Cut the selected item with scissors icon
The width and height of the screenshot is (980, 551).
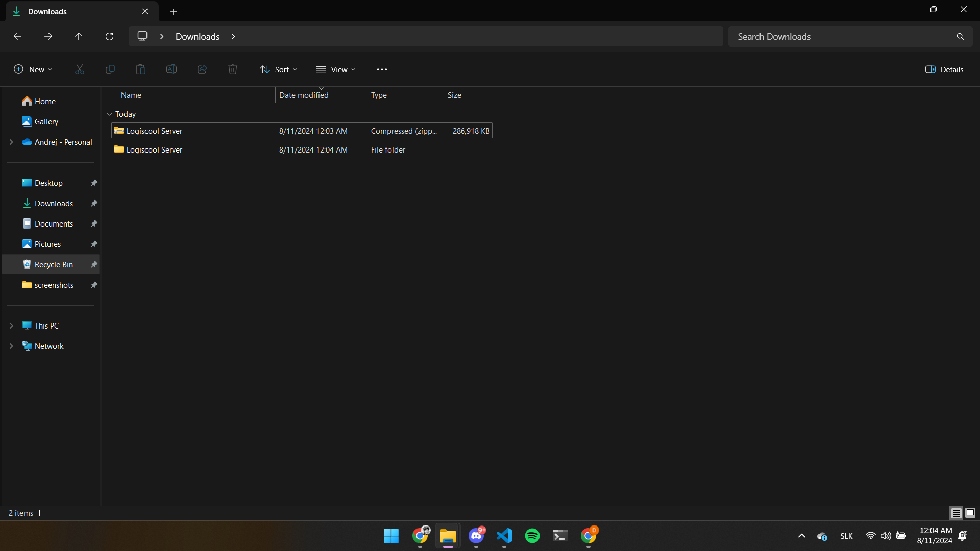coord(80,69)
